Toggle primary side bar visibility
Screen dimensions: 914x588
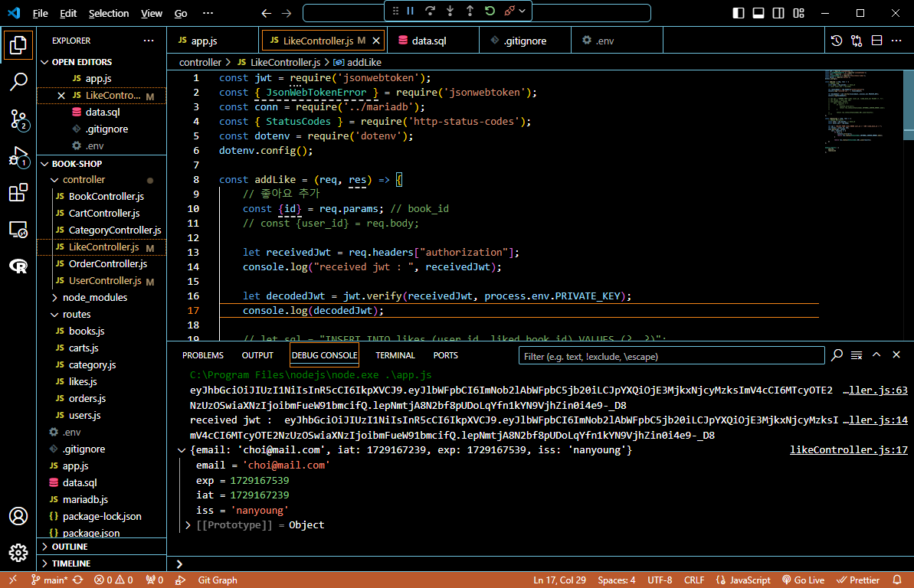pos(738,13)
